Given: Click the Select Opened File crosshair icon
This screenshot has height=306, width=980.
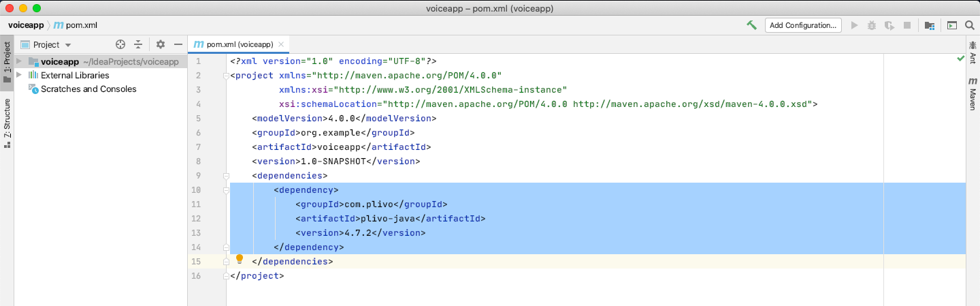Looking at the screenshot, I should pyautogui.click(x=120, y=44).
